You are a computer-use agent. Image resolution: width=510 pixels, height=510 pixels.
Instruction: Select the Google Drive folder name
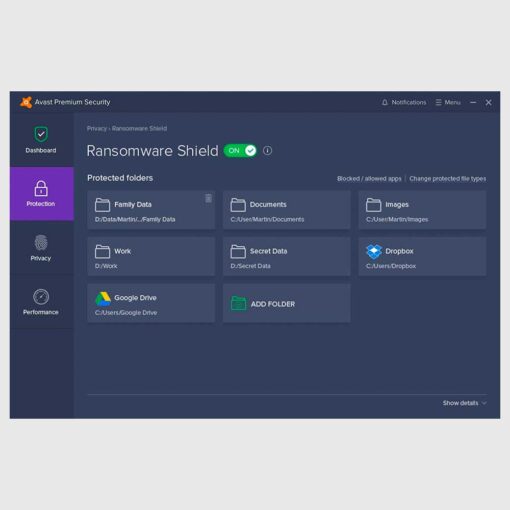tap(135, 298)
